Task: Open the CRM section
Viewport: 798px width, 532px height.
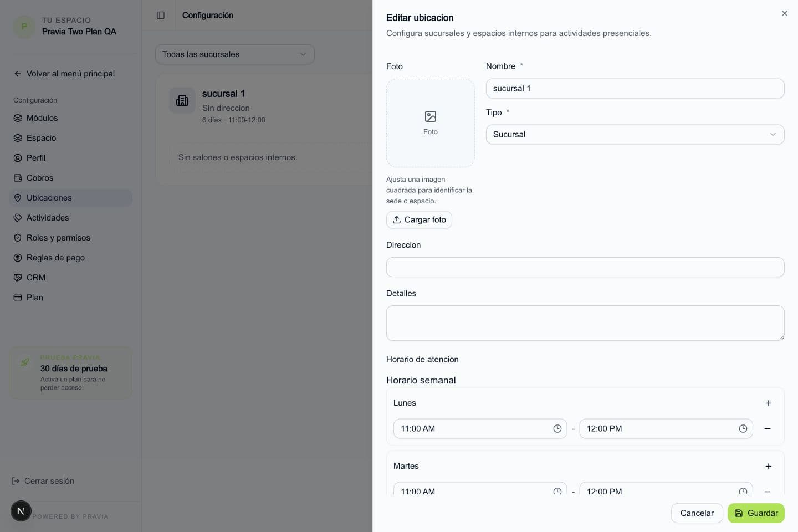Action: tap(71, 278)
